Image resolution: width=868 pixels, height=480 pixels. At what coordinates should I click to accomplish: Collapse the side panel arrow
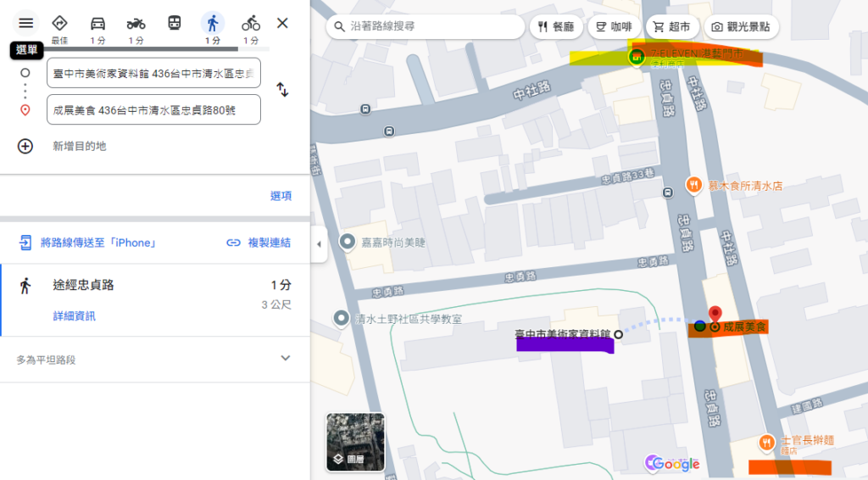319,243
